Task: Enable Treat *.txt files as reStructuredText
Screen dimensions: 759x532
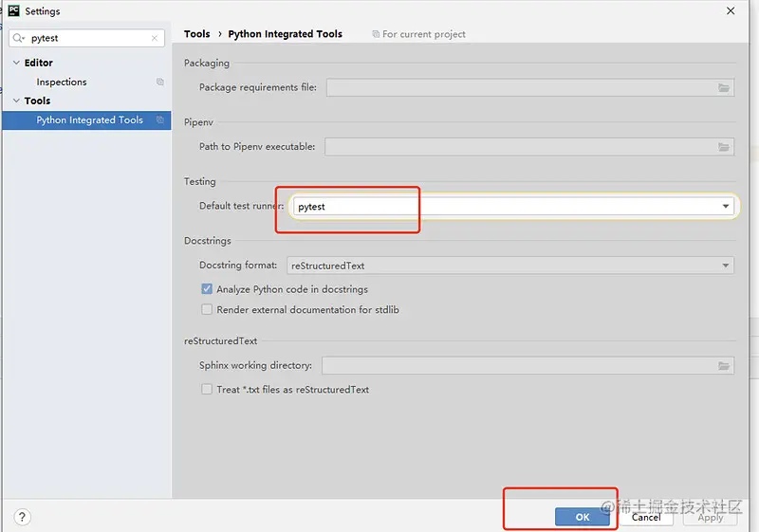Action: tap(207, 390)
